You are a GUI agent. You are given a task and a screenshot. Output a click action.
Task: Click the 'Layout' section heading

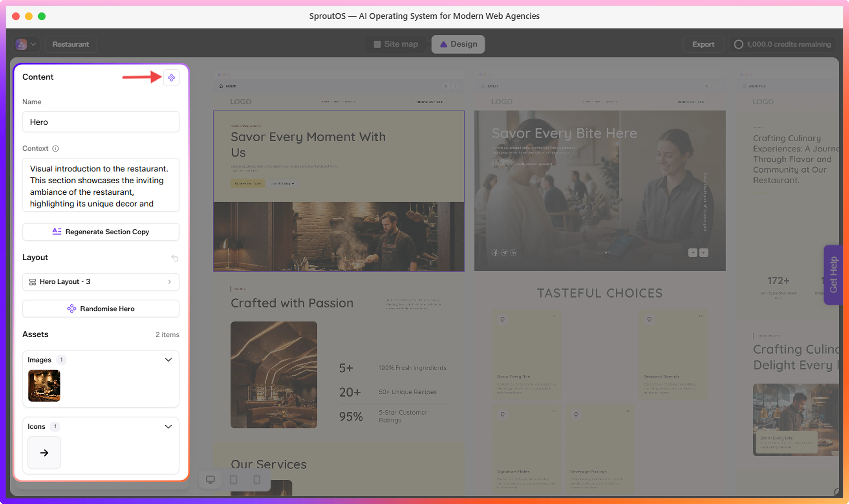35,258
